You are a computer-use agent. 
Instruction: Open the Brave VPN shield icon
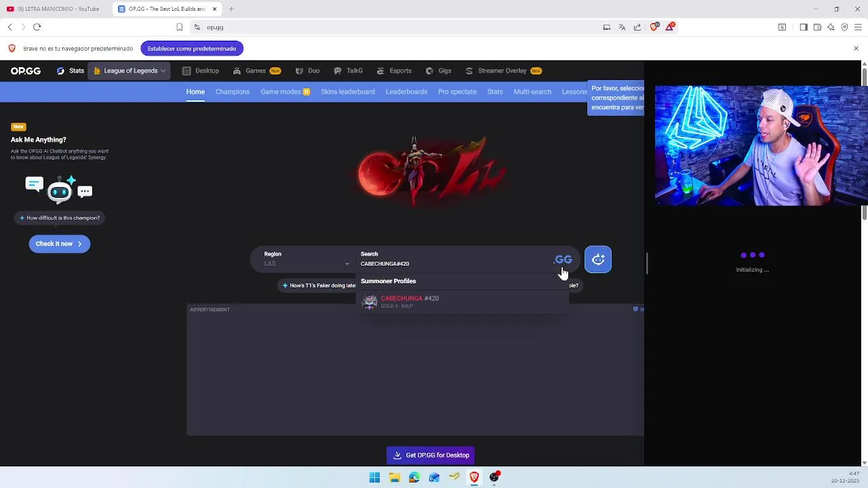point(844,27)
